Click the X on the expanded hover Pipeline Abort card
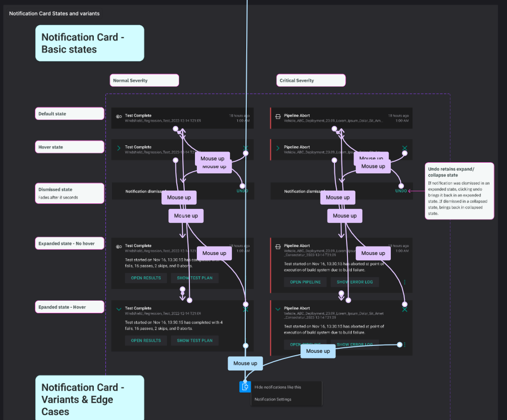507x420 pixels. tap(404, 309)
